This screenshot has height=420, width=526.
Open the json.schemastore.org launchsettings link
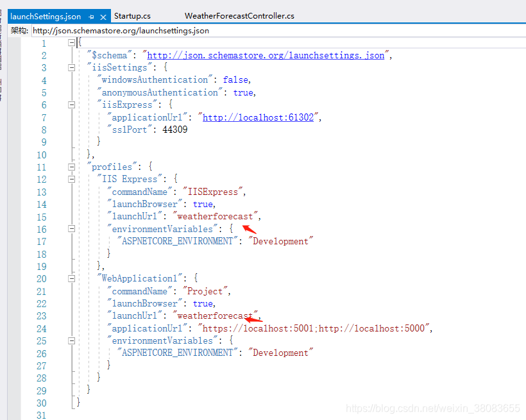(x=266, y=55)
